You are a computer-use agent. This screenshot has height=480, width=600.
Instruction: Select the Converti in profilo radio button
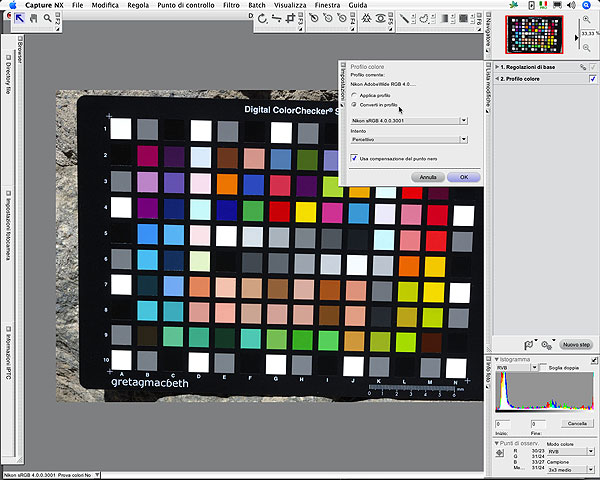(354, 104)
